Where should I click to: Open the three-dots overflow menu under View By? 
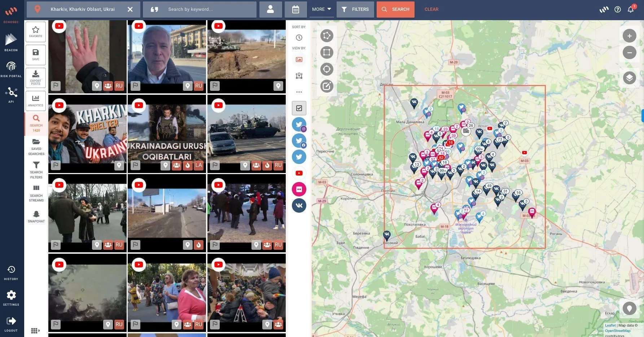click(299, 92)
